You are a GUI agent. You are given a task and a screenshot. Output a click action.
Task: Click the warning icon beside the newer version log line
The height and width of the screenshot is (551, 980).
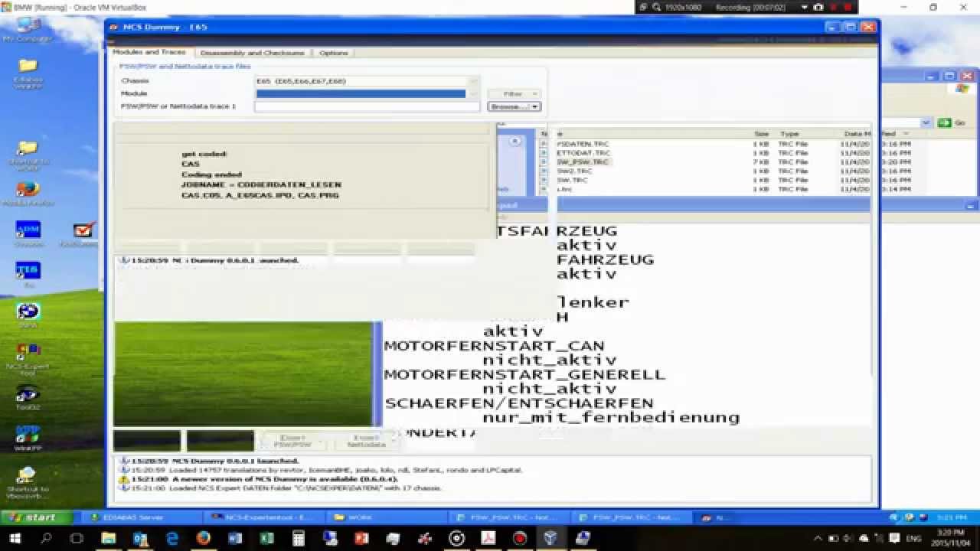point(123,479)
